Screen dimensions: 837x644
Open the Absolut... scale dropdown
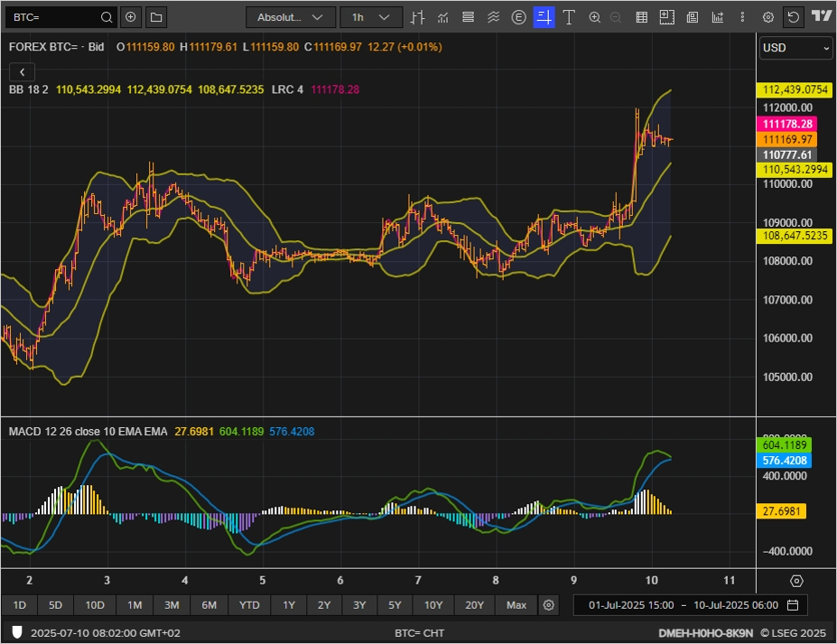[291, 18]
